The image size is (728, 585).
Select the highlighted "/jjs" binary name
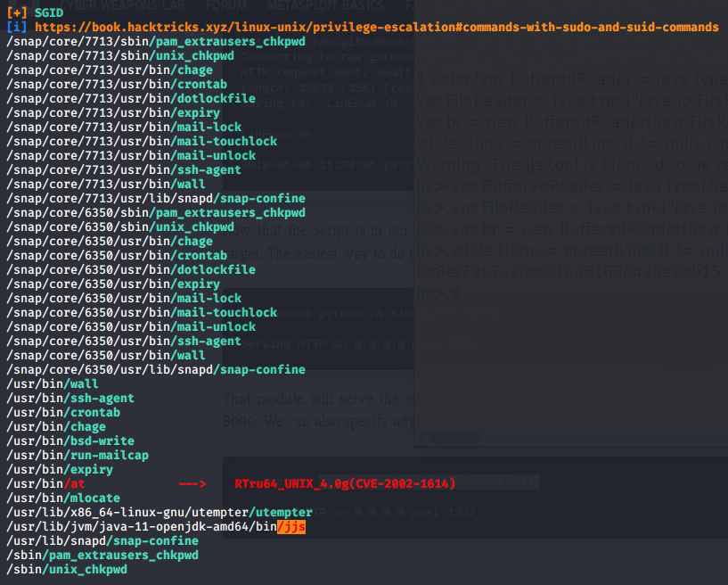[291, 526]
